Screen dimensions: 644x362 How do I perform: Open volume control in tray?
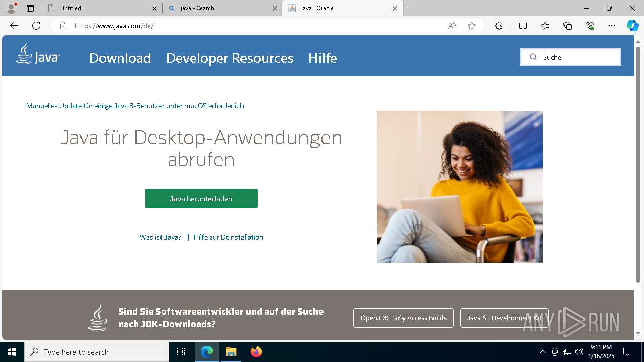[x=579, y=352]
